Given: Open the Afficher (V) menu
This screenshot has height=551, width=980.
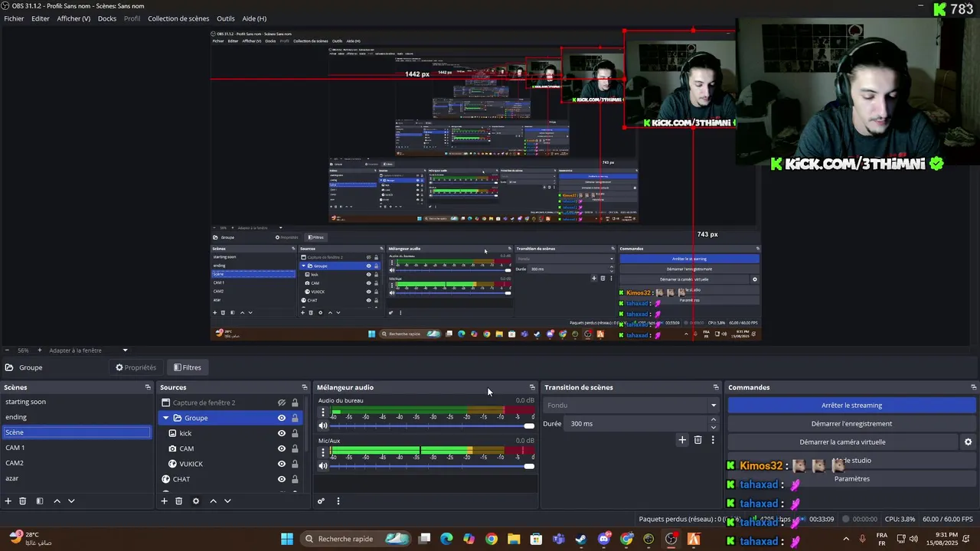Looking at the screenshot, I should tap(73, 18).
